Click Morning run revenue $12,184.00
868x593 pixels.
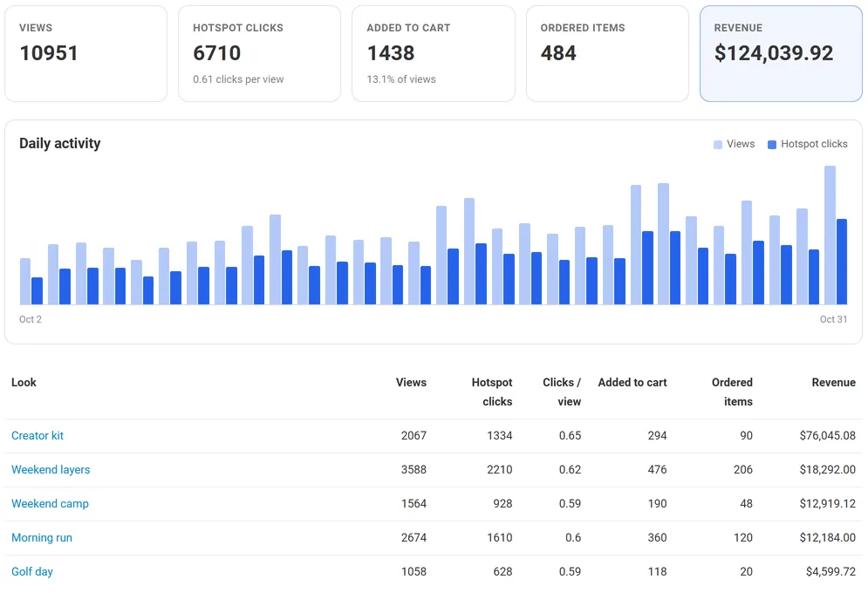pyautogui.click(x=828, y=538)
